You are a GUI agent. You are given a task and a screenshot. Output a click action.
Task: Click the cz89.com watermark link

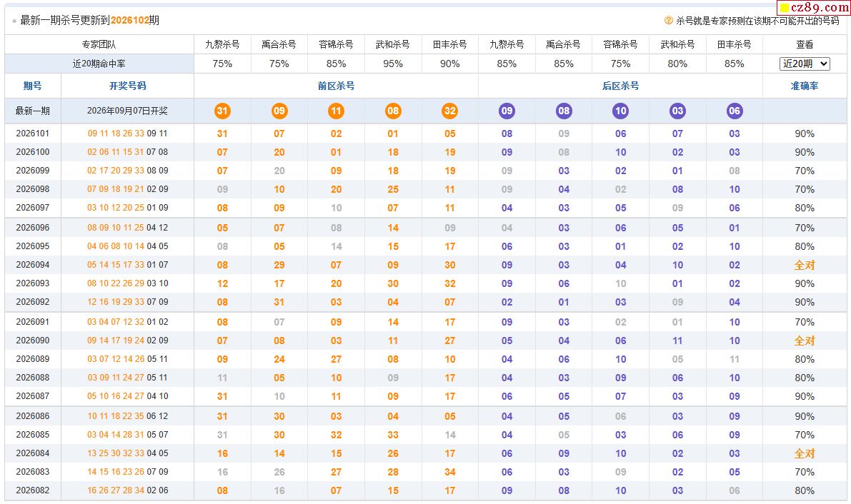pos(813,8)
